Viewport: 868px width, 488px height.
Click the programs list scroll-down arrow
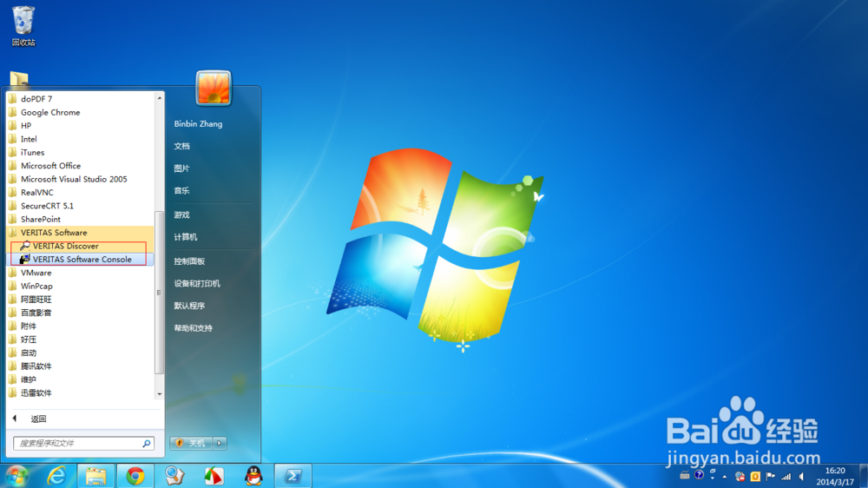click(160, 394)
